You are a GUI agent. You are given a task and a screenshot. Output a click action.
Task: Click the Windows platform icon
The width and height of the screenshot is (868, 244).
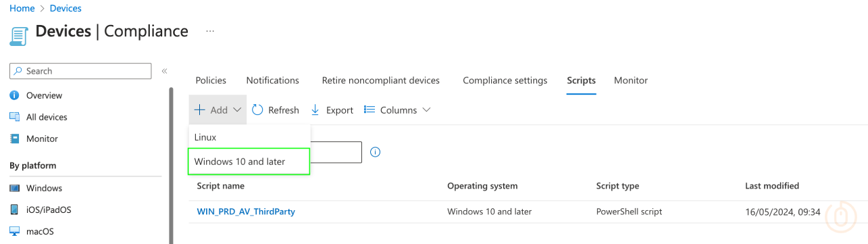tap(15, 188)
